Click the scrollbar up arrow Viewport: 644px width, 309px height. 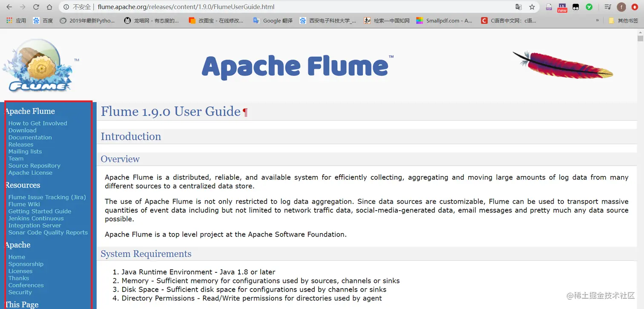[640, 32]
